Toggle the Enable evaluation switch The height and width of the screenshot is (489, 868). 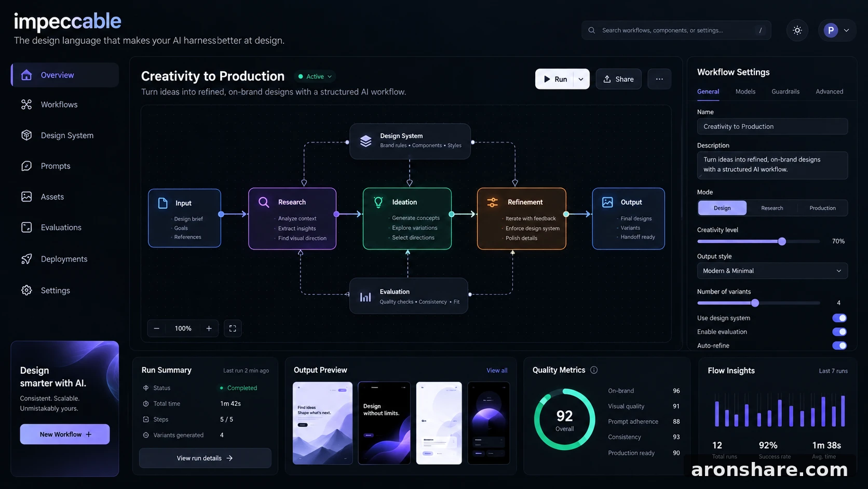(839, 332)
